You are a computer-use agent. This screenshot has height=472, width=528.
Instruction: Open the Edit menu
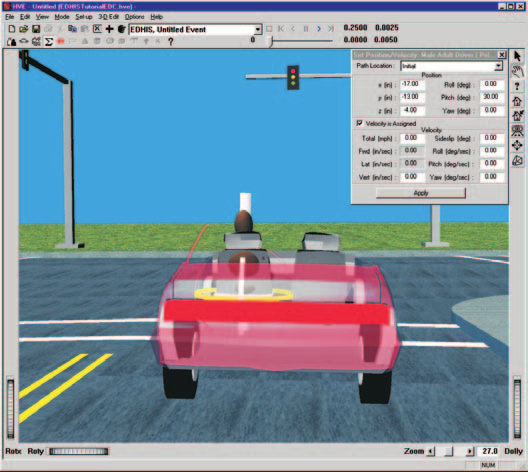click(25, 17)
